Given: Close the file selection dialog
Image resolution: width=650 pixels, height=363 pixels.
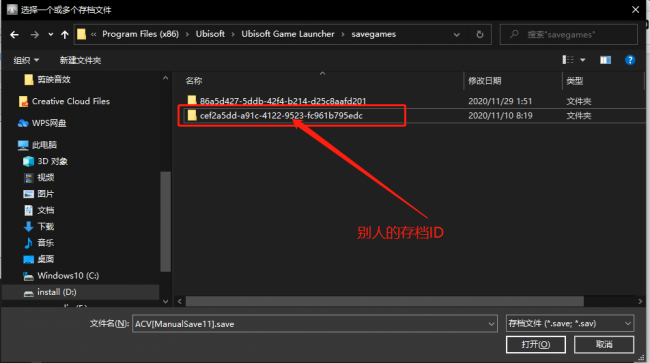Looking at the screenshot, I should 635,9.
